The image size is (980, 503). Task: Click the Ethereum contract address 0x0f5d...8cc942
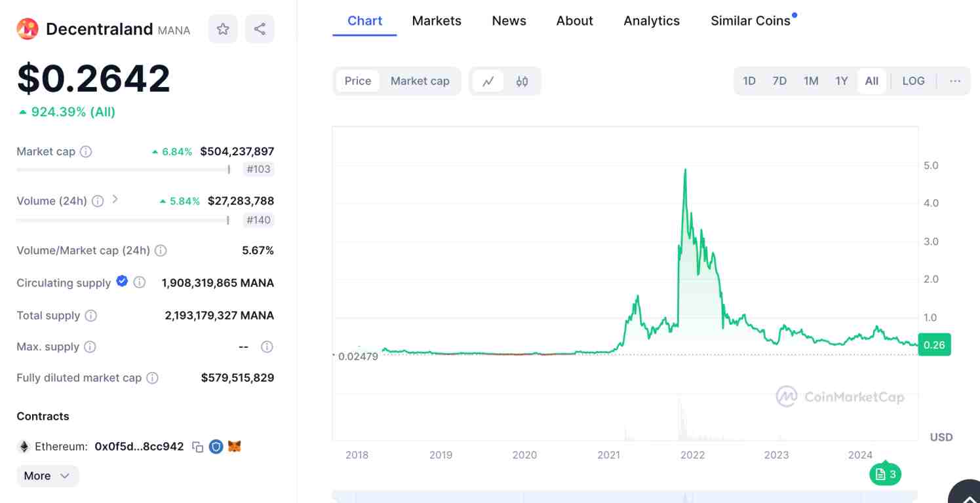tap(139, 447)
